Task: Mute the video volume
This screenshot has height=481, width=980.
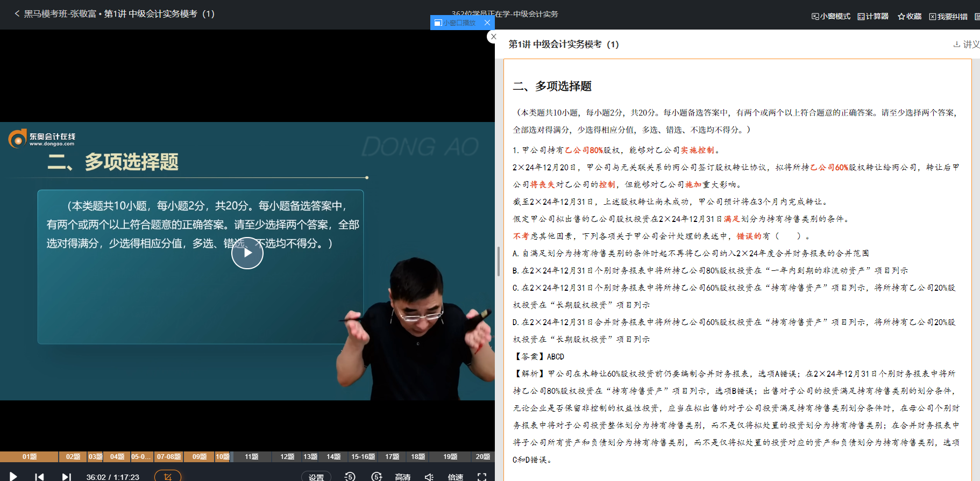Action: coord(429,477)
